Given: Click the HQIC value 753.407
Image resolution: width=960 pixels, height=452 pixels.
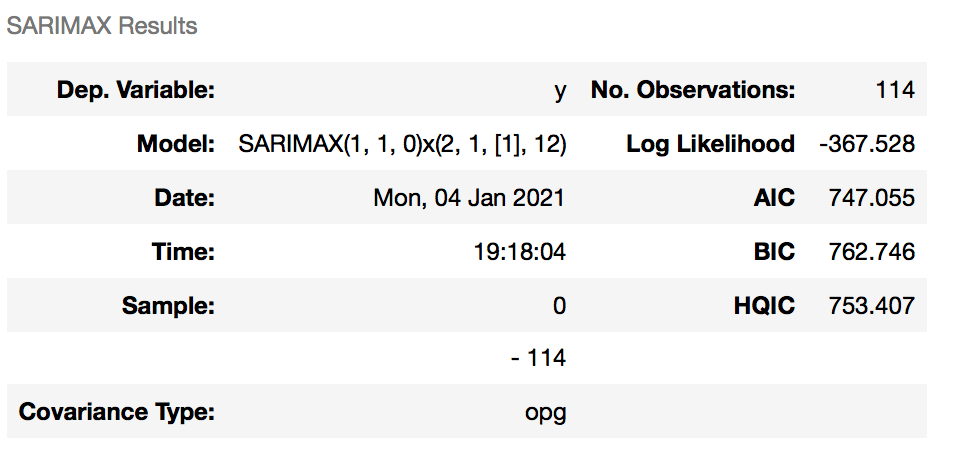Looking at the screenshot, I should tap(872, 305).
